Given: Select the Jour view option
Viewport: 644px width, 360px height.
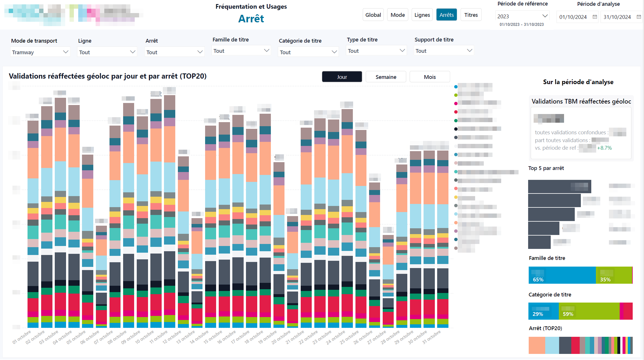Looking at the screenshot, I should coord(342,77).
